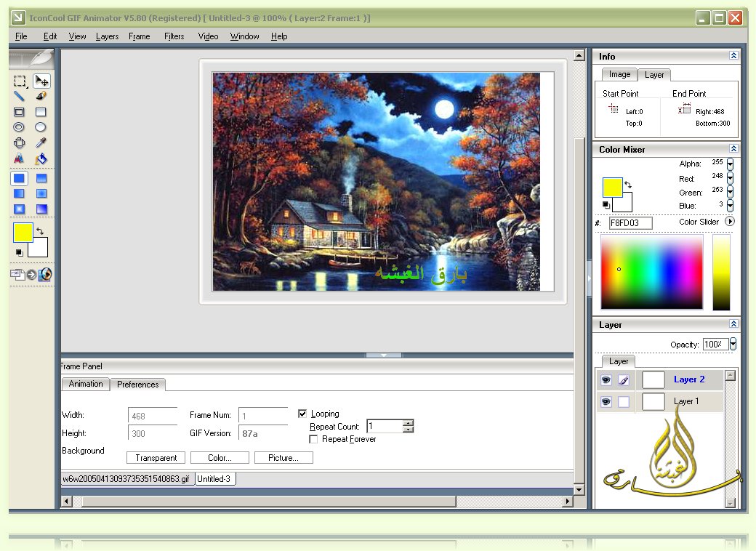The width and height of the screenshot is (756, 551).
Task: Click the Transparent background button
Action: coord(156,457)
